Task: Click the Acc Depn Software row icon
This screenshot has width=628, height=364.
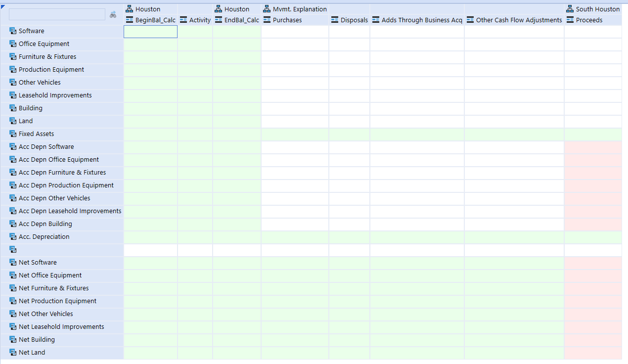Action: tap(13, 147)
